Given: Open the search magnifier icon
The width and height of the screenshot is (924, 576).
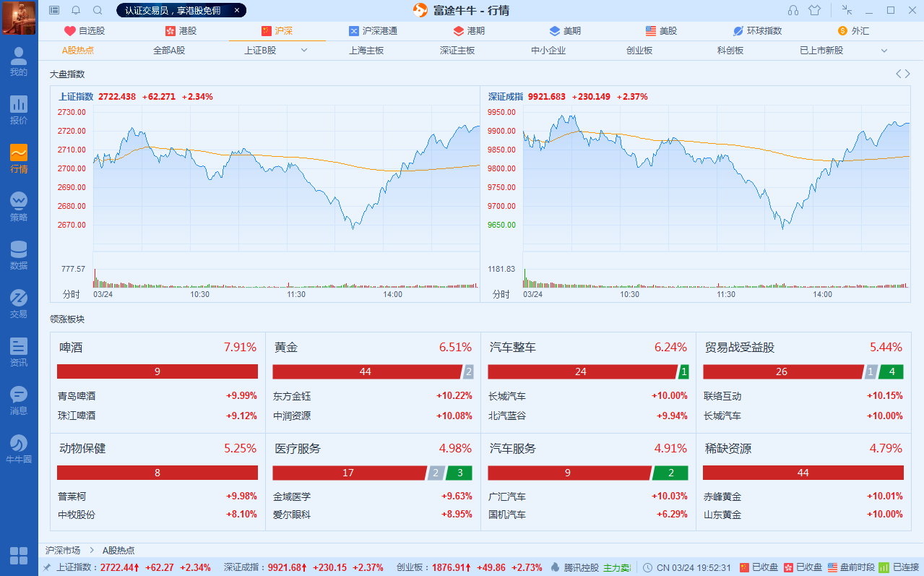Looking at the screenshot, I should point(98,10).
